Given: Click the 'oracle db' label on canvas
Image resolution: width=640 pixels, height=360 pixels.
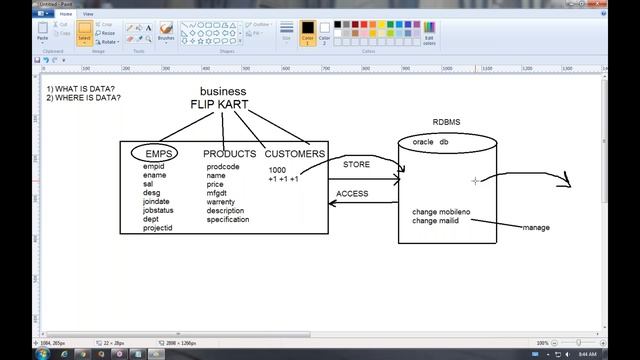Looking at the screenshot, I should pos(430,142).
